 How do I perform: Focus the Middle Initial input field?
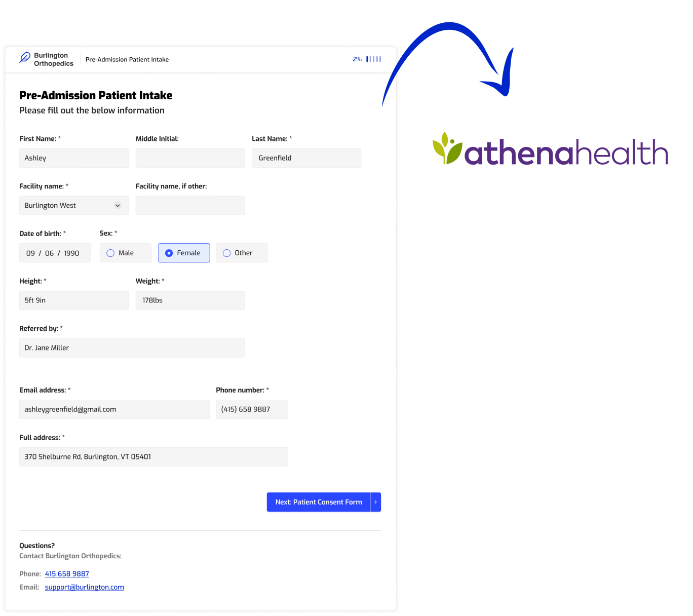click(190, 158)
